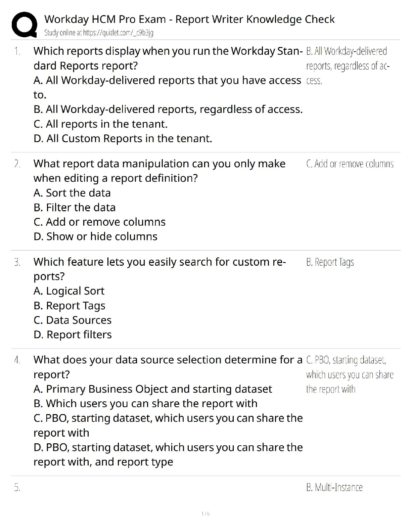The height and width of the screenshot is (532, 411).
Task: Choose 'B. Filter the data' option
Action: tap(75, 208)
